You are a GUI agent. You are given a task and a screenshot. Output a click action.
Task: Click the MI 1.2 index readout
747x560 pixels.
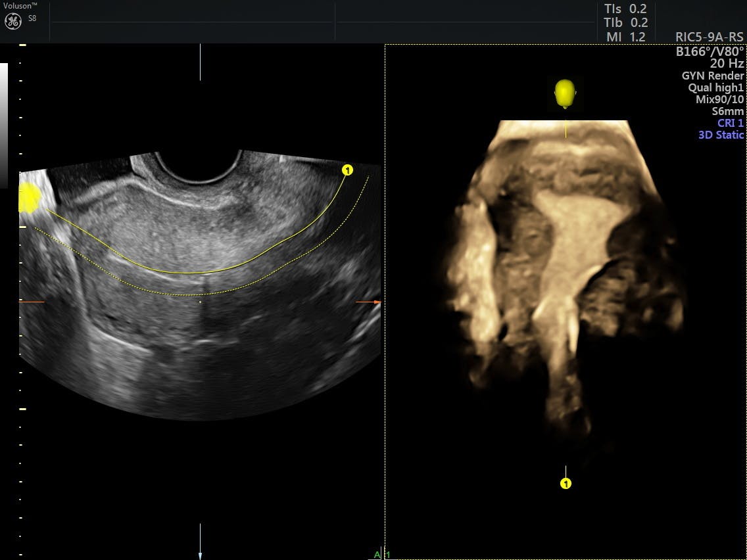625,37
